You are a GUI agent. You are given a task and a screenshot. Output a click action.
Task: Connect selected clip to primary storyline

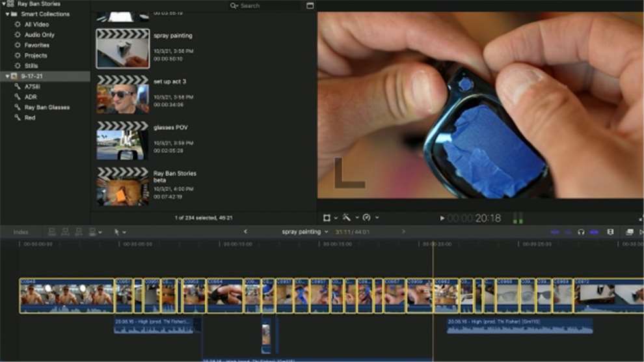(52, 232)
